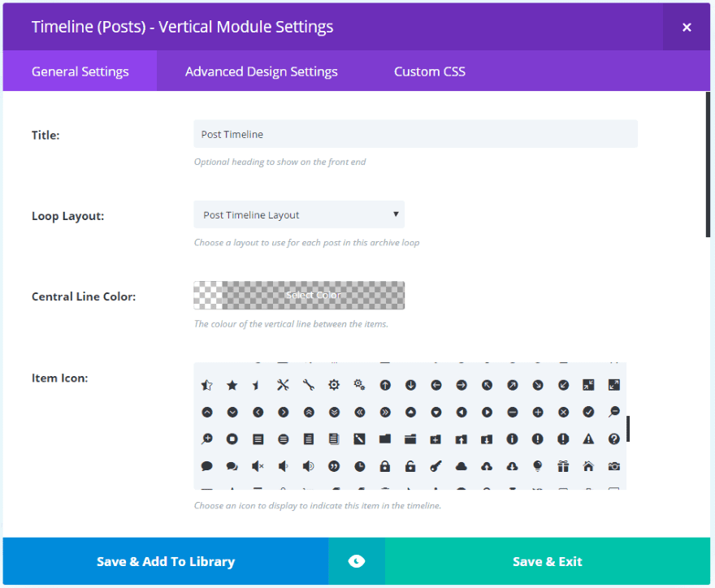Open the Central Line Color picker
The image size is (715, 588).
tap(299, 296)
